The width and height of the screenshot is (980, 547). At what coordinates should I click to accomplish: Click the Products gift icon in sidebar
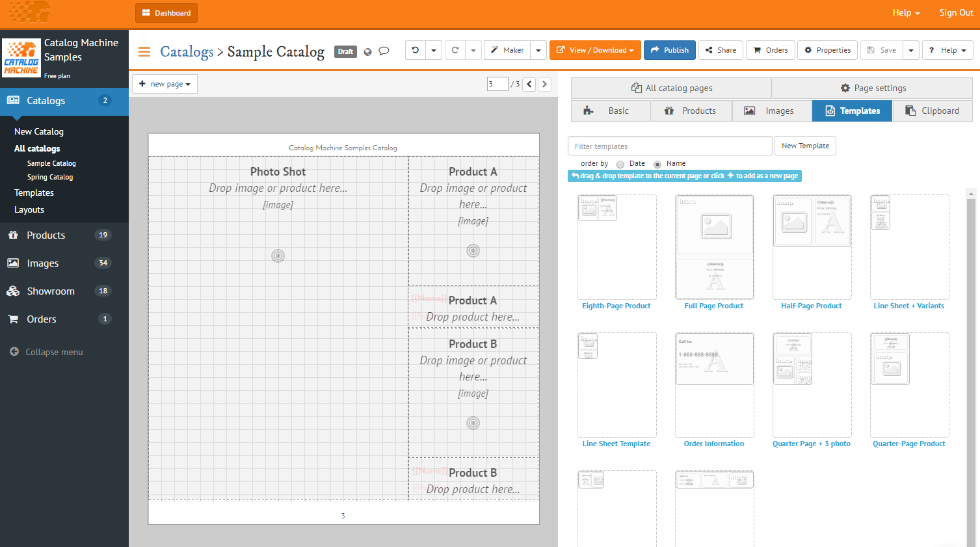[13, 235]
